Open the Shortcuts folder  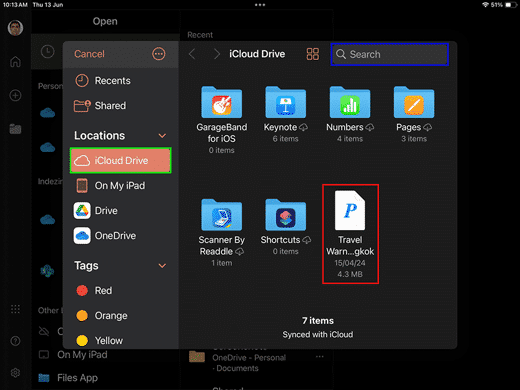[286, 227]
